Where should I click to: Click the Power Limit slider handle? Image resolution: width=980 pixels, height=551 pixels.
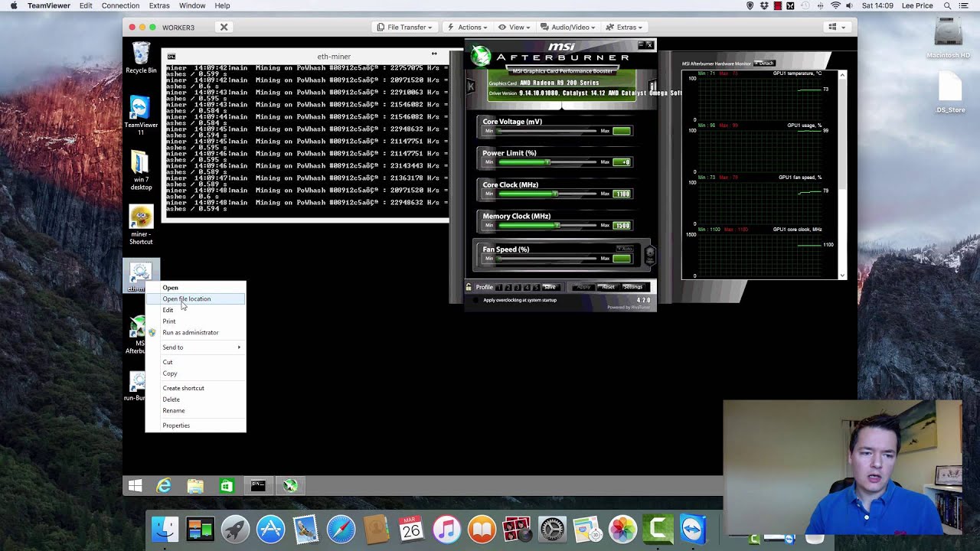coord(547,162)
